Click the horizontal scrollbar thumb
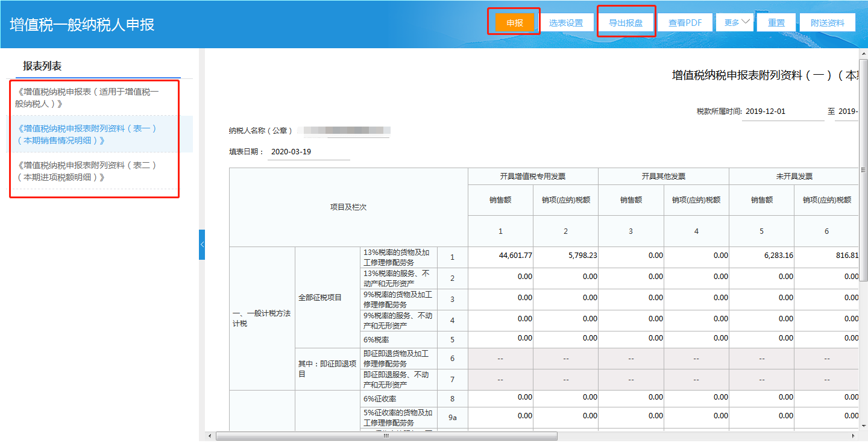868x446 pixels. [386, 436]
